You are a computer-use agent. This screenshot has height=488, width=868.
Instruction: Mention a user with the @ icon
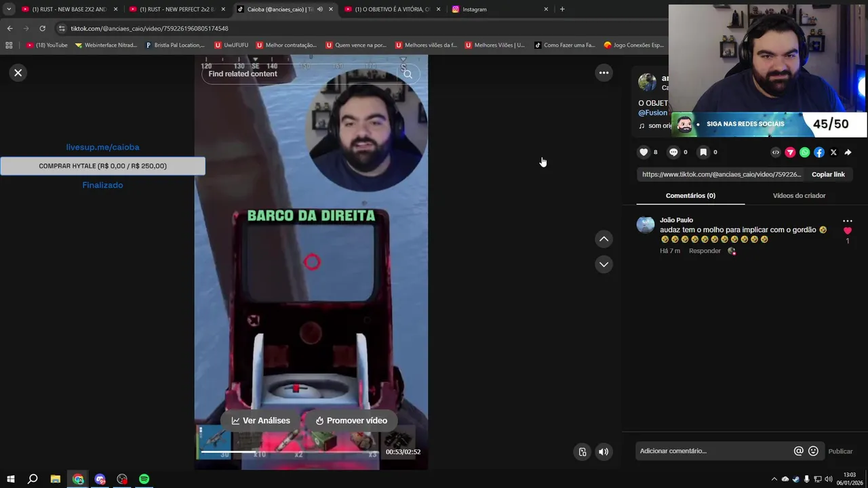[799, 451]
